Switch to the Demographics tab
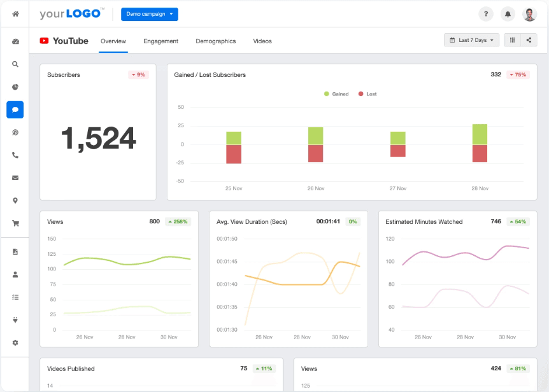This screenshot has height=392, width=549. point(216,41)
